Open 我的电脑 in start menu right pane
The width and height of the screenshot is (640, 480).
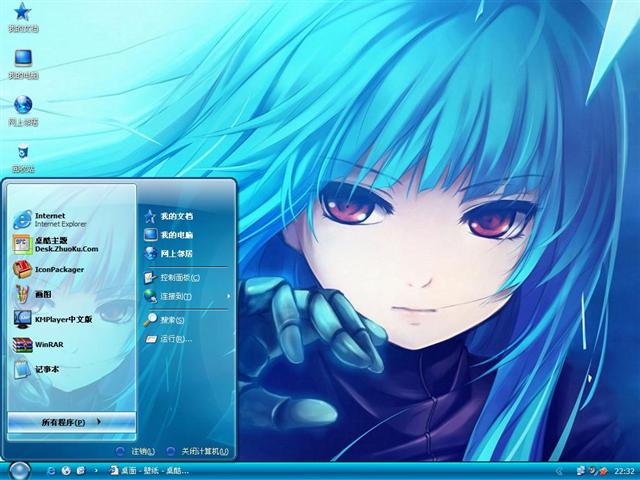[168, 235]
